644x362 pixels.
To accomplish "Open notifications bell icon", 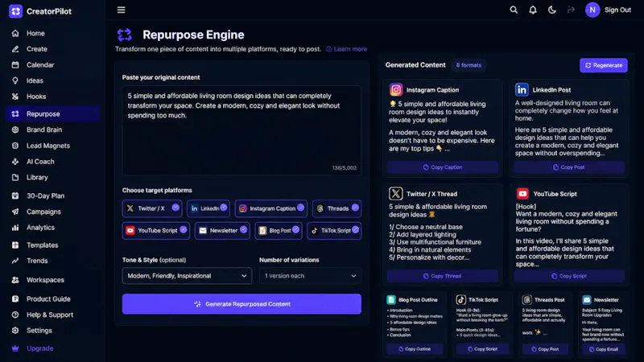I will (533, 10).
